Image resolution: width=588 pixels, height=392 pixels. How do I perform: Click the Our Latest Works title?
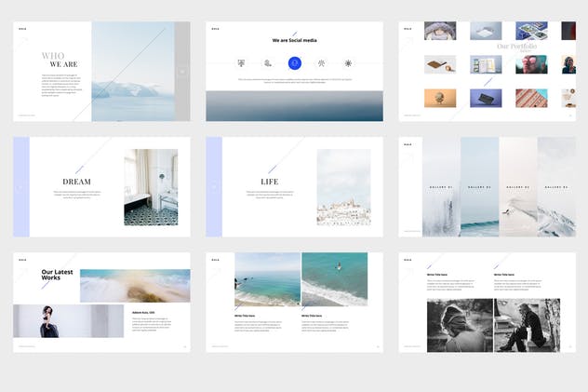pos(58,276)
